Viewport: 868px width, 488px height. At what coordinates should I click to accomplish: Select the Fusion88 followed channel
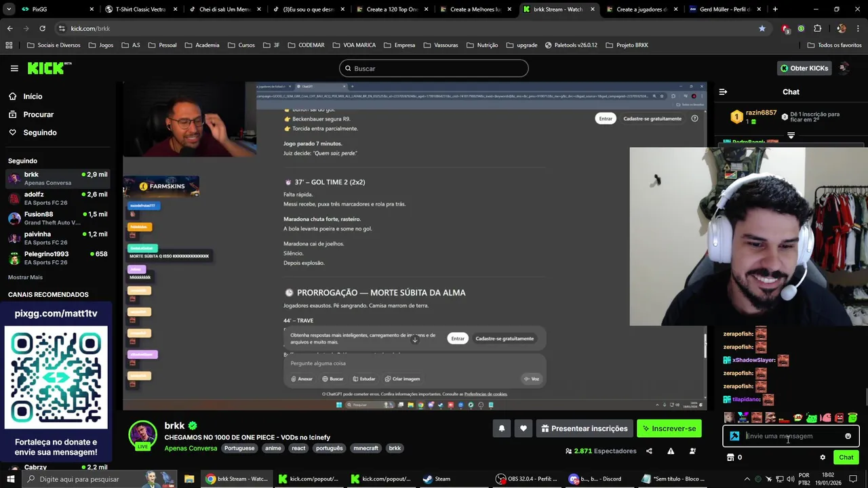(58, 218)
